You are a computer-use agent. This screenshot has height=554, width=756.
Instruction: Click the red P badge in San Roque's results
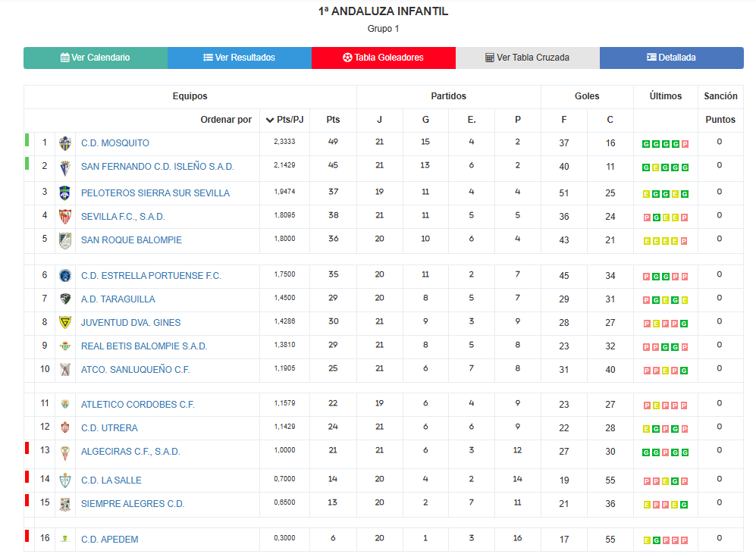[684, 241]
